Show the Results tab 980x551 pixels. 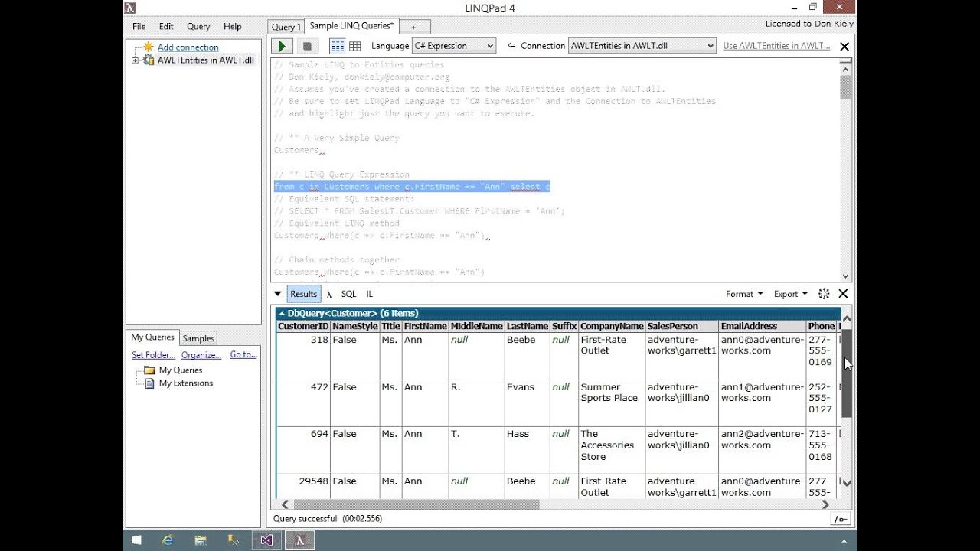tap(303, 294)
